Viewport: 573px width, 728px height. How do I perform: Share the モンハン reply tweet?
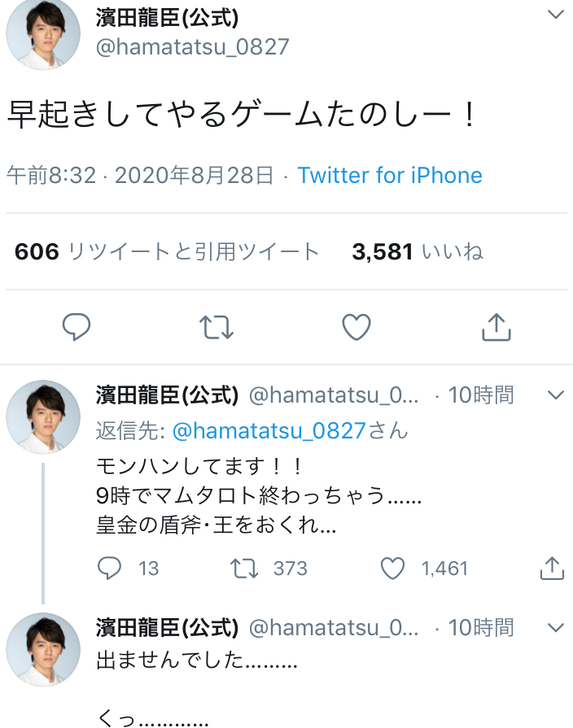pyautogui.click(x=552, y=568)
